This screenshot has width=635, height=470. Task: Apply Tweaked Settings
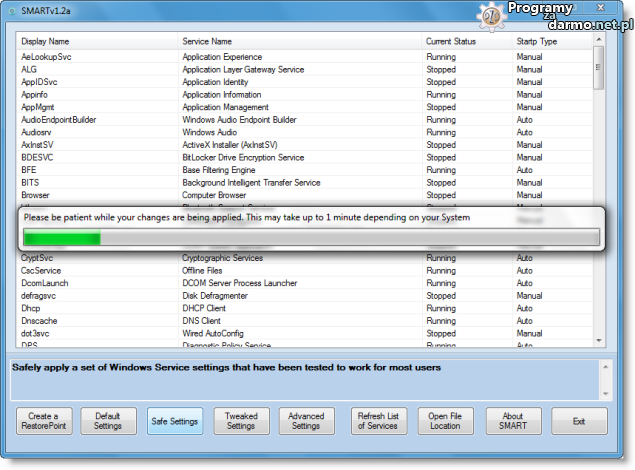pos(241,421)
